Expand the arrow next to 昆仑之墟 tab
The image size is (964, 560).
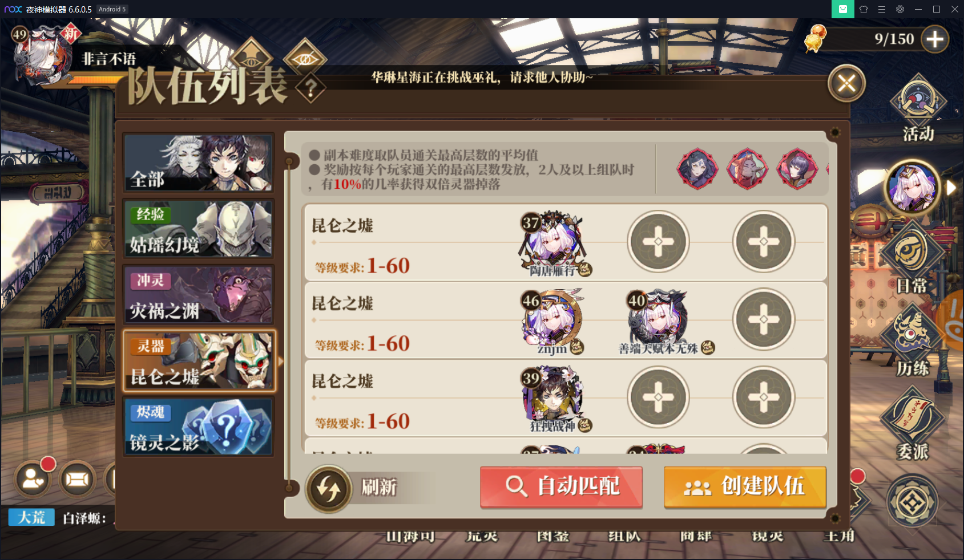(x=281, y=362)
